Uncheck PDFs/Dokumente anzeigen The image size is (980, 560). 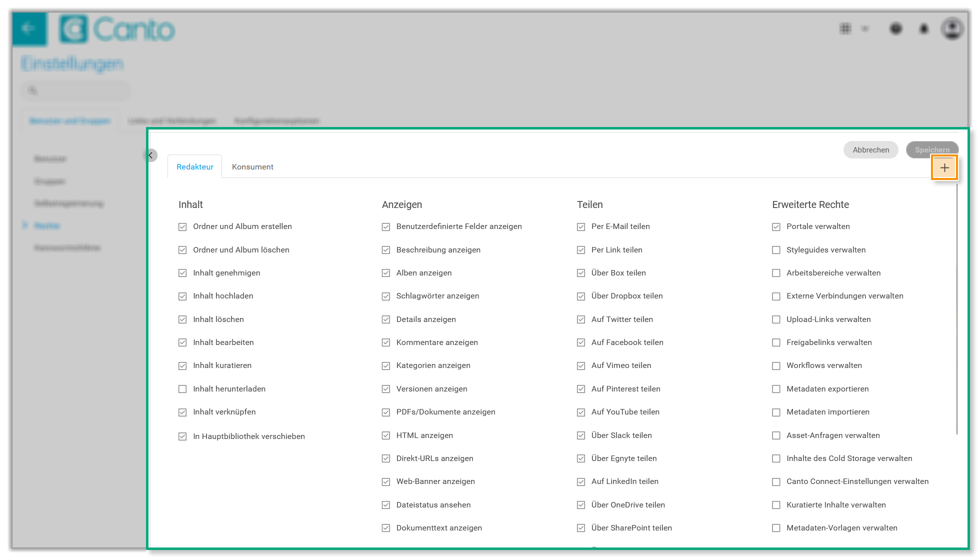tap(386, 412)
